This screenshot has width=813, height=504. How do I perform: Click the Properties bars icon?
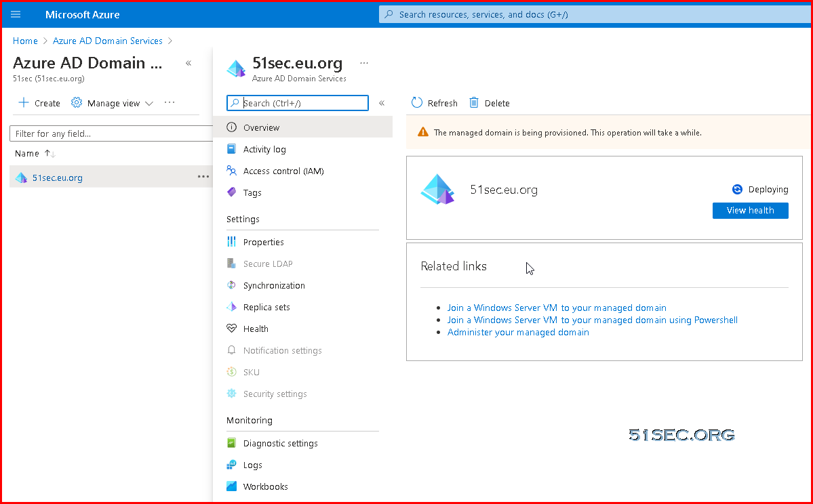pyautogui.click(x=232, y=242)
